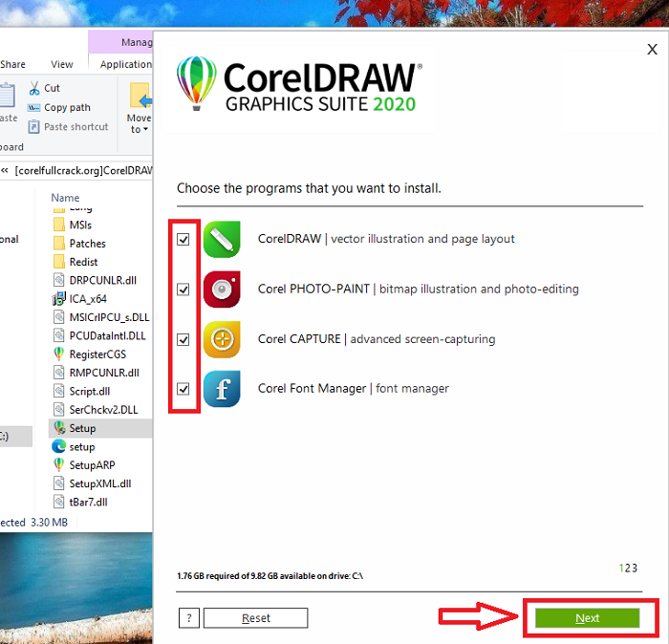Screen dimensions: 669x644
Task: Select the RegisterCGS file icon
Action: click(59, 354)
